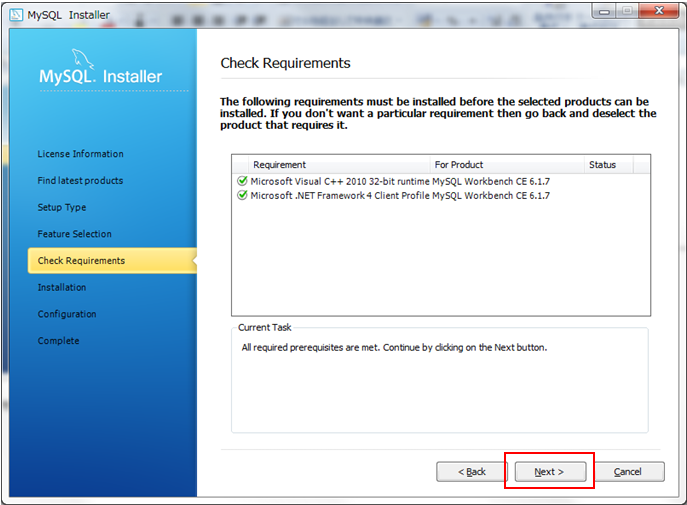
Task: Sort by the Requirement column header
Action: click(339, 165)
